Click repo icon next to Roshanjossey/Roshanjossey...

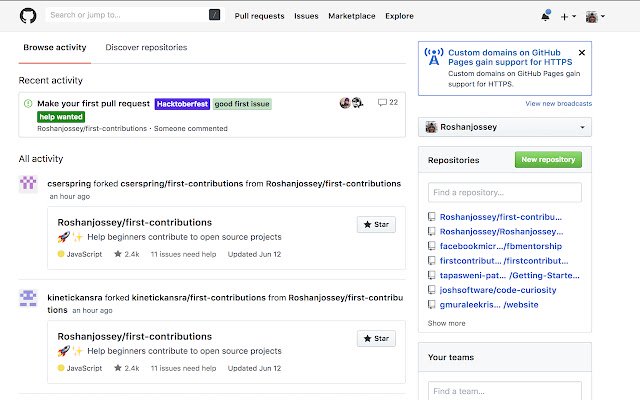coord(431,231)
